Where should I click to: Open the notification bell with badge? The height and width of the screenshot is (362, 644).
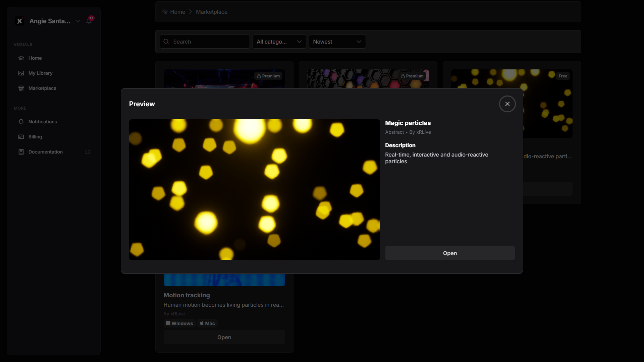point(89,21)
